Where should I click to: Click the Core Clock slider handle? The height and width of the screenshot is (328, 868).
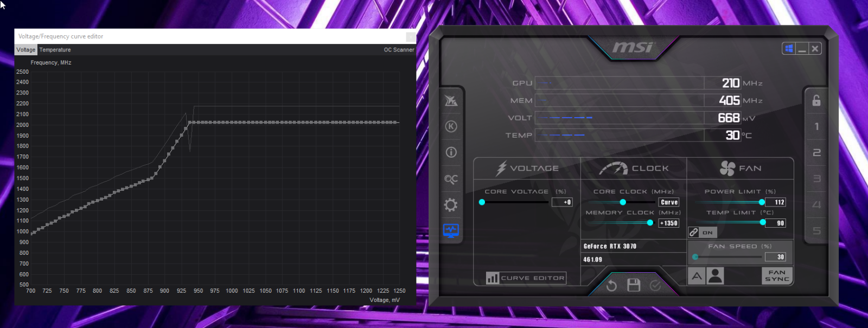coord(623,202)
